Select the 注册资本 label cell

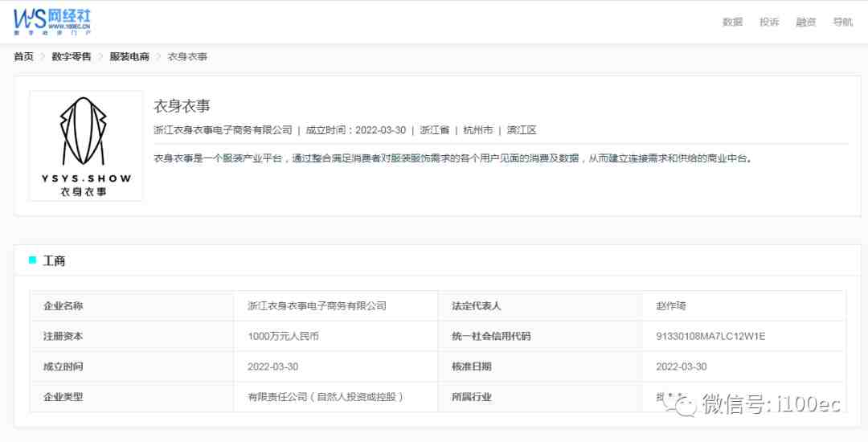[132, 336]
